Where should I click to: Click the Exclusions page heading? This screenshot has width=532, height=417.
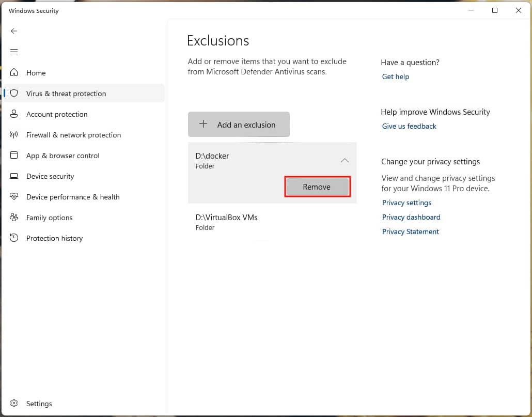(218, 41)
